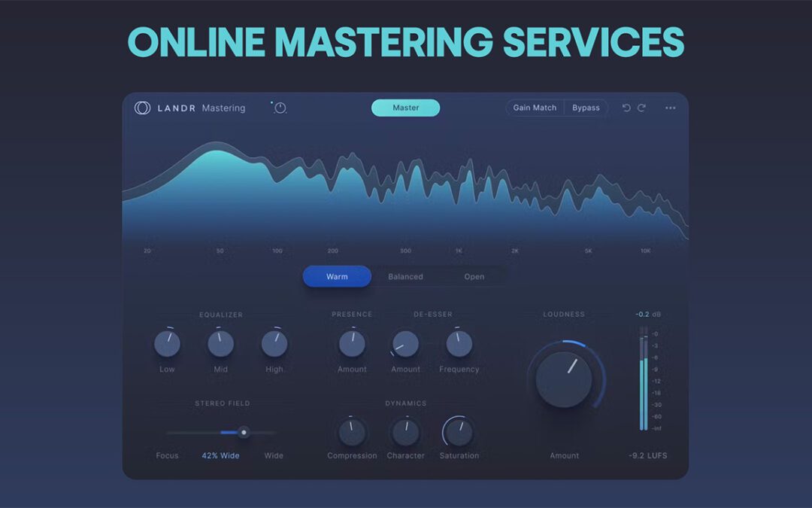Image resolution: width=812 pixels, height=508 pixels.
Task: Select the Open style option
Action: [x=474, y=276]
